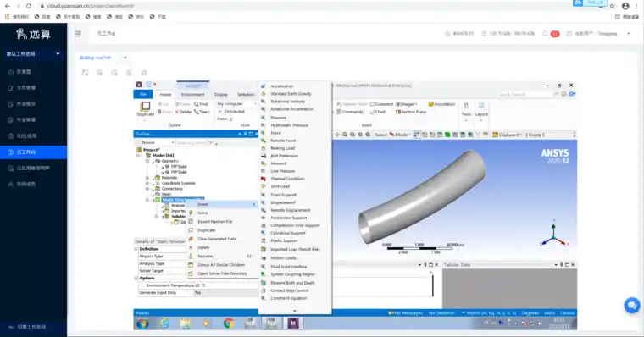This screenshot has width=644, height=337.
Task: Click the Chrome icon in taskbar
Action: (228, 323)
